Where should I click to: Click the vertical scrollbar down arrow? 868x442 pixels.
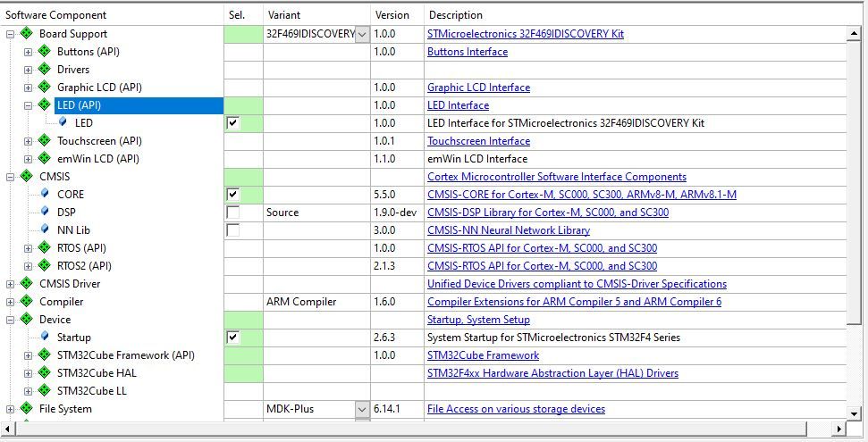(x=854, y=413)
